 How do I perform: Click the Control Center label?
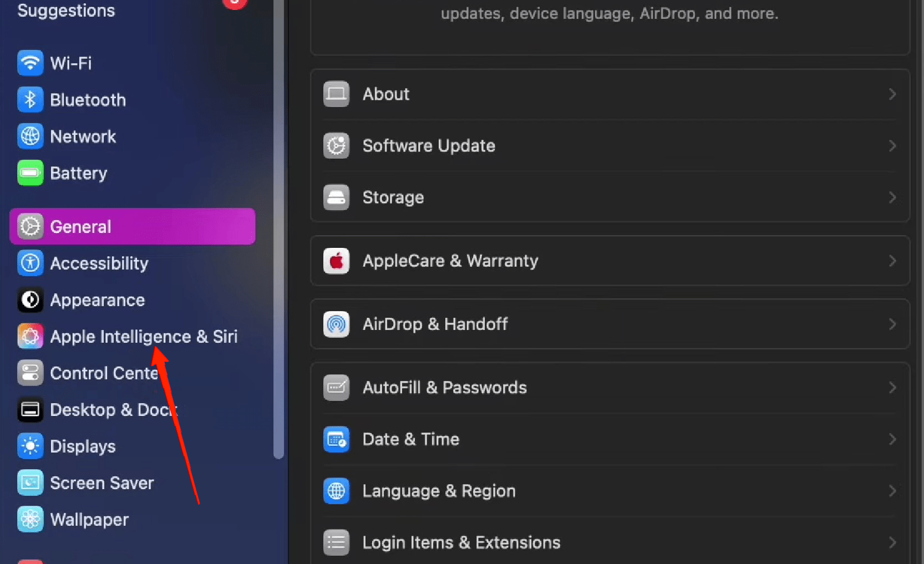coord(105,373)
